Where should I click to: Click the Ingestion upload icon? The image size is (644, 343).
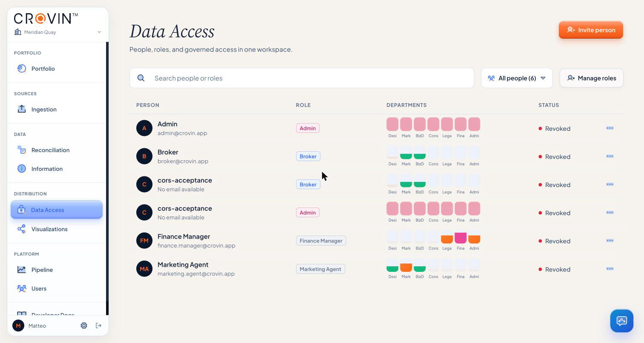point(22,109)
